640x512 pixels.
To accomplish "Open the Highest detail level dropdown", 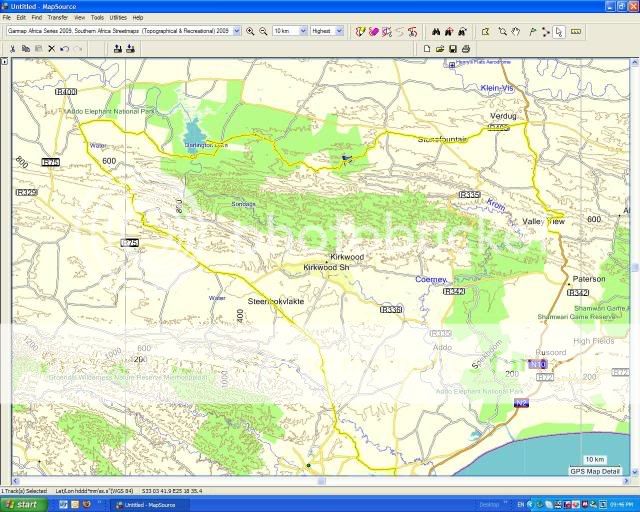I will (x=339, y=31).
